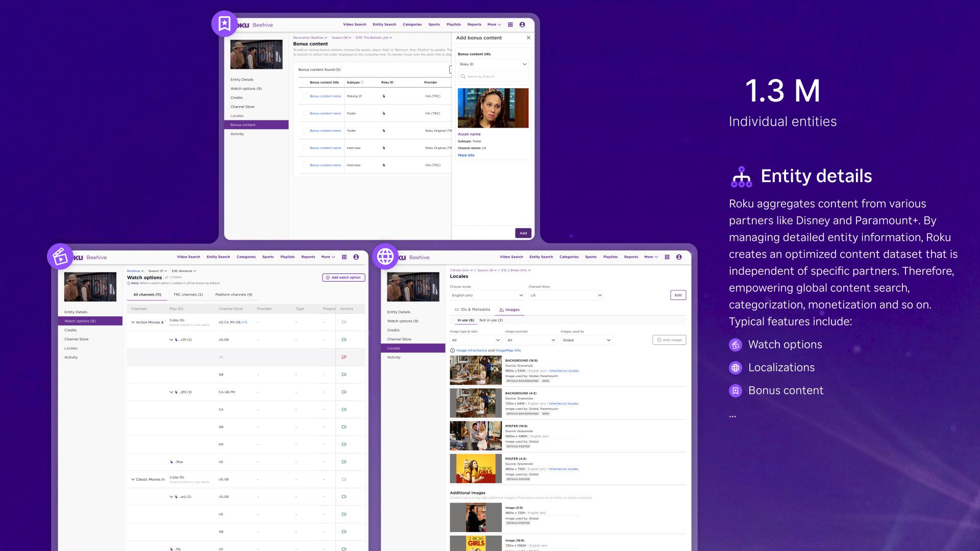Open the Image inheritance link
Image resolution: width=980 pixels, height=551 pixels.
click(470, 350)
